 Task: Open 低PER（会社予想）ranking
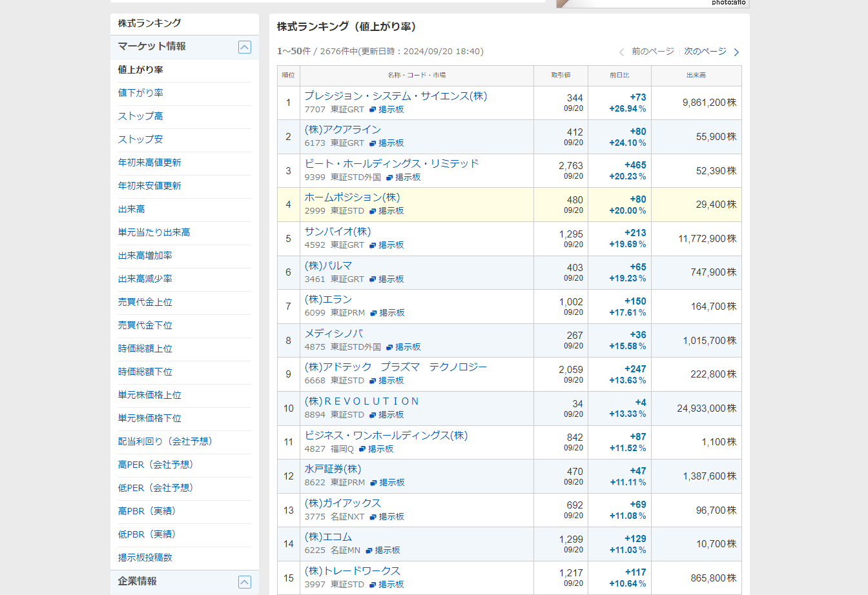click(156, 488)
